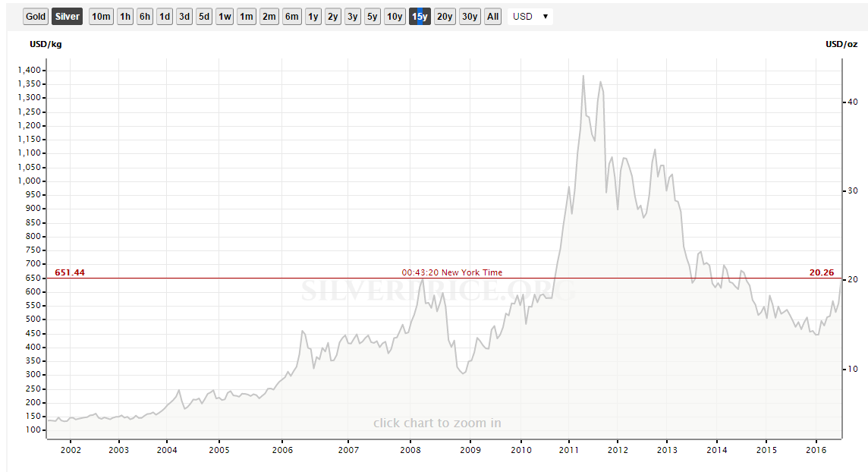Viewport: 868px width, 472px height.
Task: Select the Silver metal button
Action: coord(67,17)
